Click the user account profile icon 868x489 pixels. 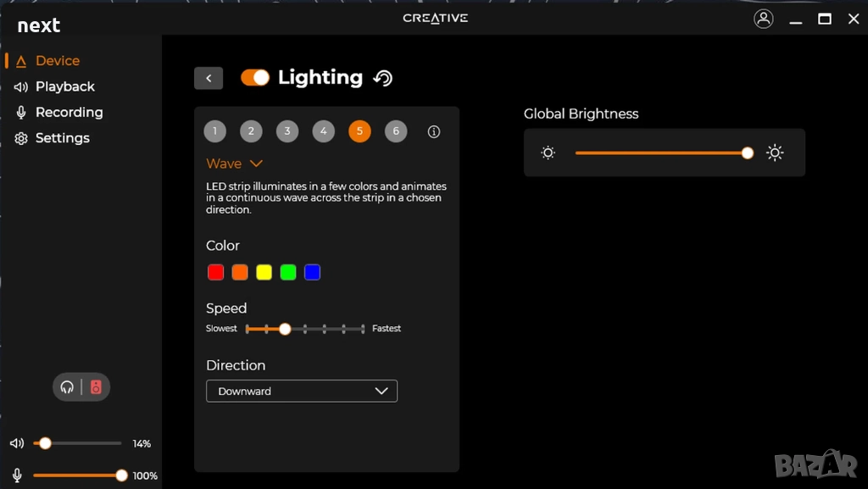point(763,19)
